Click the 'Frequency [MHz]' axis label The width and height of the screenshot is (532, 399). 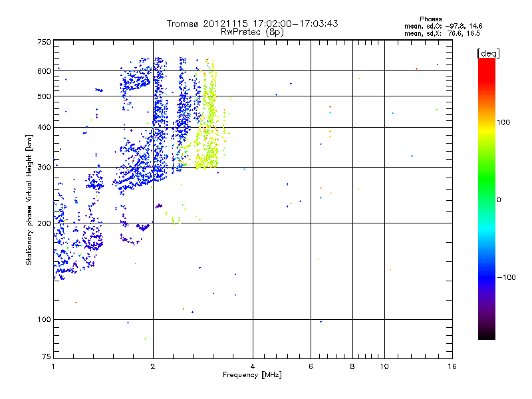(252, 375)
